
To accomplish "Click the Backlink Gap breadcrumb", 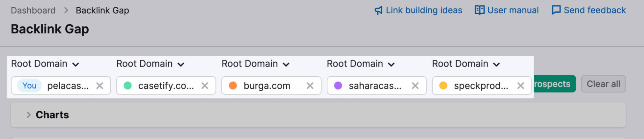I will coord(102,10).
